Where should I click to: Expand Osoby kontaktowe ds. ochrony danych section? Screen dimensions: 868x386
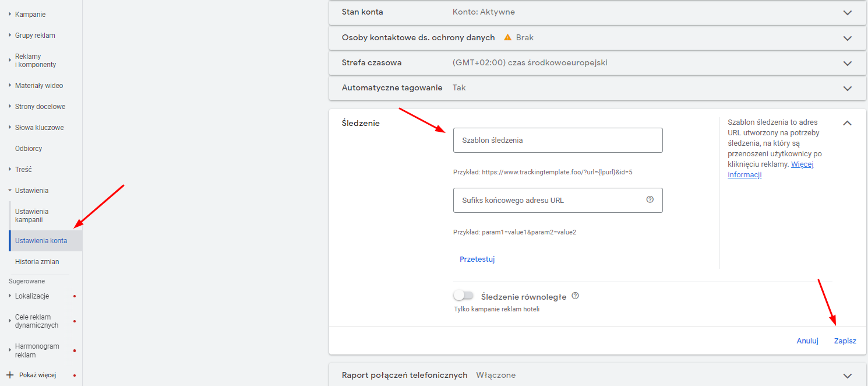(847, 38)
